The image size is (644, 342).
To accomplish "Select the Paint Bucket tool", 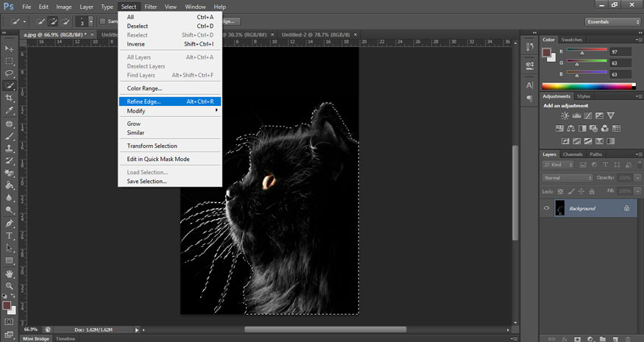I will (9, 185).
